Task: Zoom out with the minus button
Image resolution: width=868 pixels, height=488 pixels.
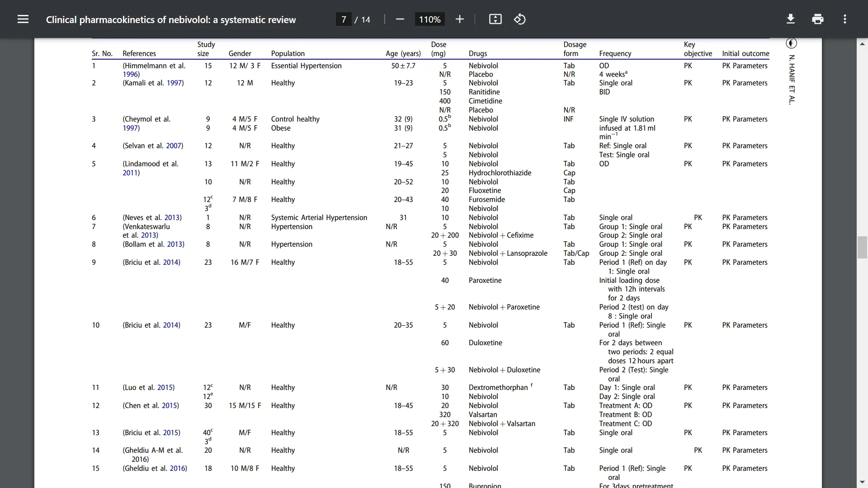Action: (x=400, y=19)
